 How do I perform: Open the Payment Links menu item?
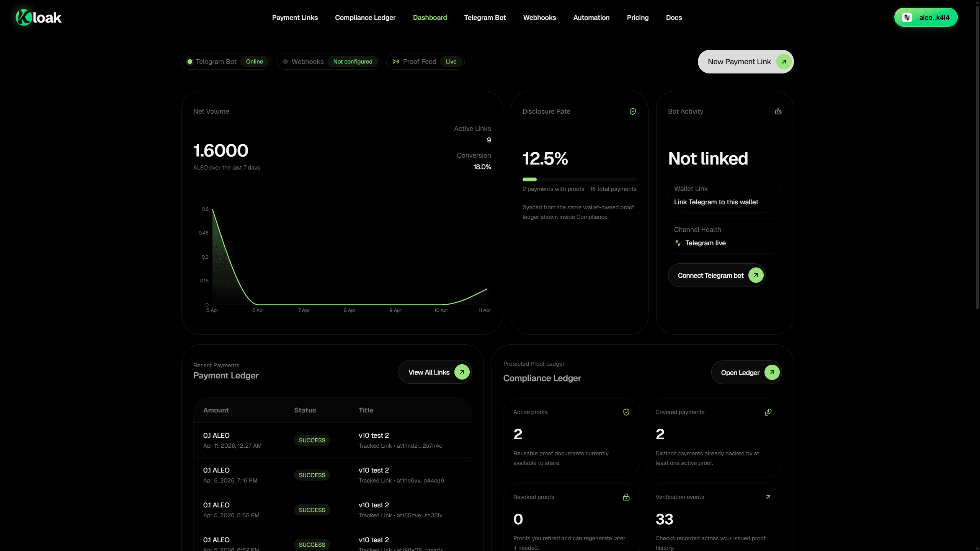tap(295, 18)
